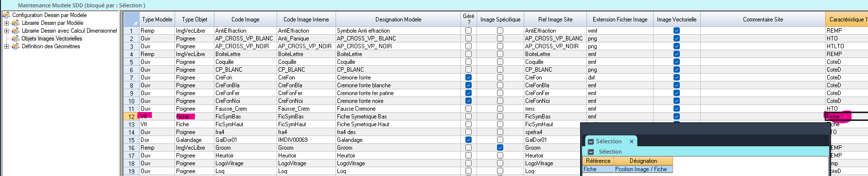Collapse the inner Sélection group icon
Image resolution: width=868 pixels, height=176 pixels.
coord(591,152)
